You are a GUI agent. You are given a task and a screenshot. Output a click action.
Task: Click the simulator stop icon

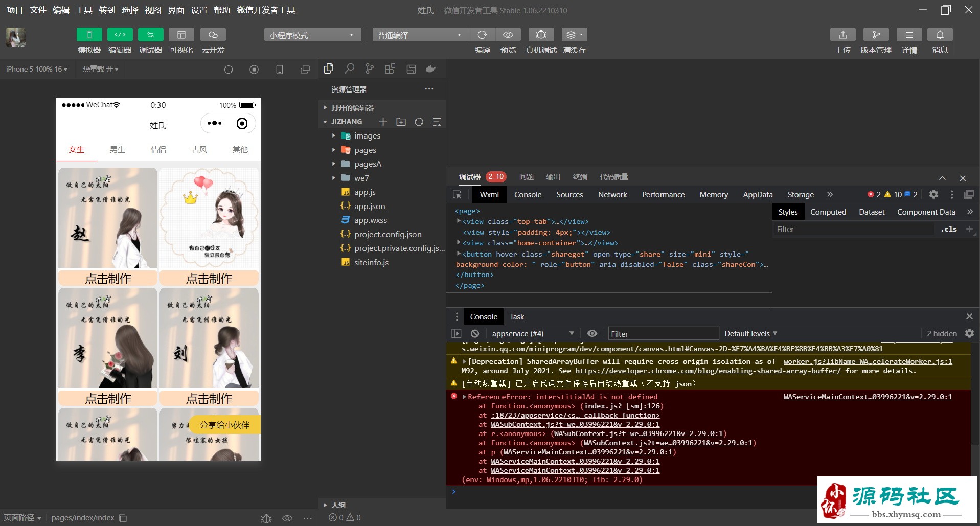coord(254,70)
